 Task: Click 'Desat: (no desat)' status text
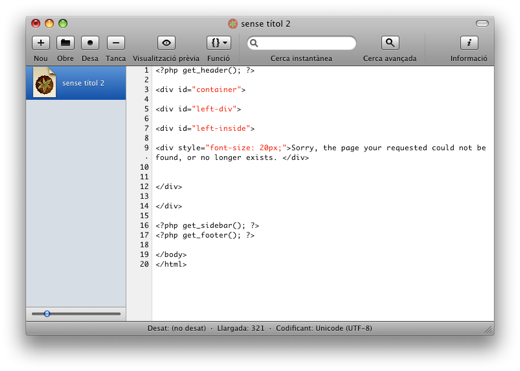[x=177, y=328]
